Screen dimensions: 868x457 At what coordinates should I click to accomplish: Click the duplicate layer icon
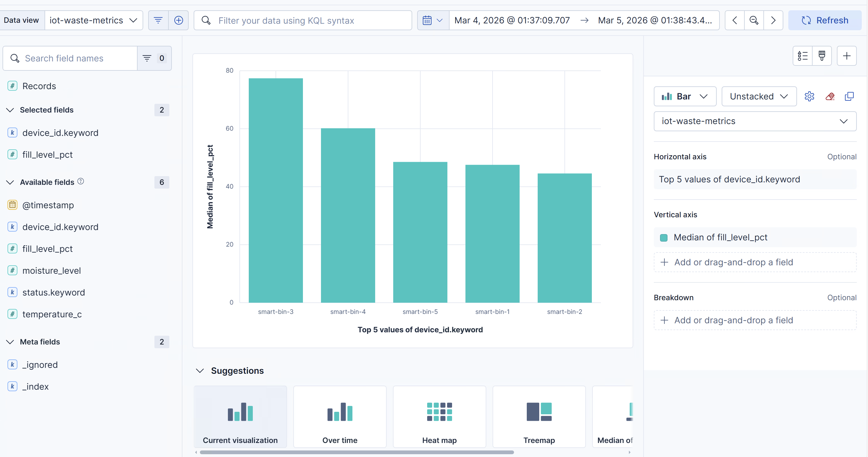pos(849,96)
